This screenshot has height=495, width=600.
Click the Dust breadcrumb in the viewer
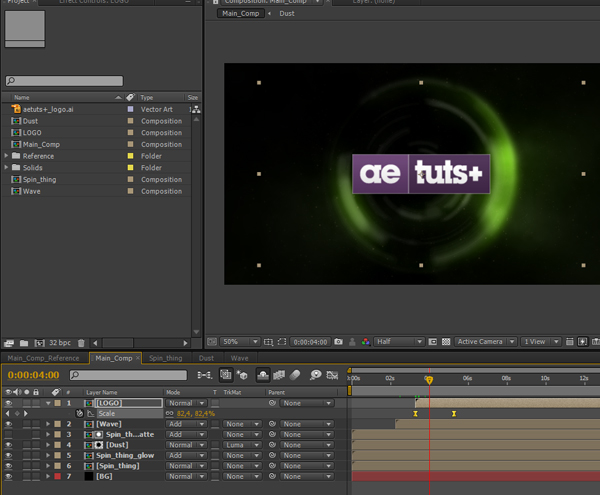287,13
